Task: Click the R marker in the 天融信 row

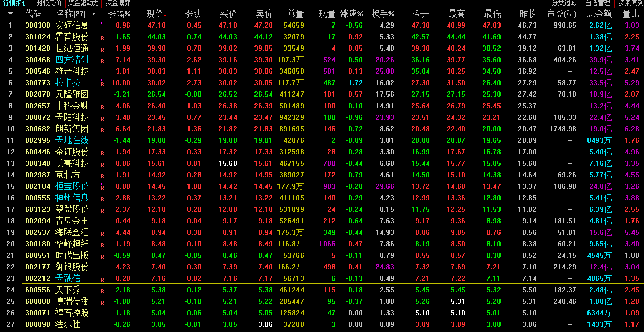Action: [102, 279]
